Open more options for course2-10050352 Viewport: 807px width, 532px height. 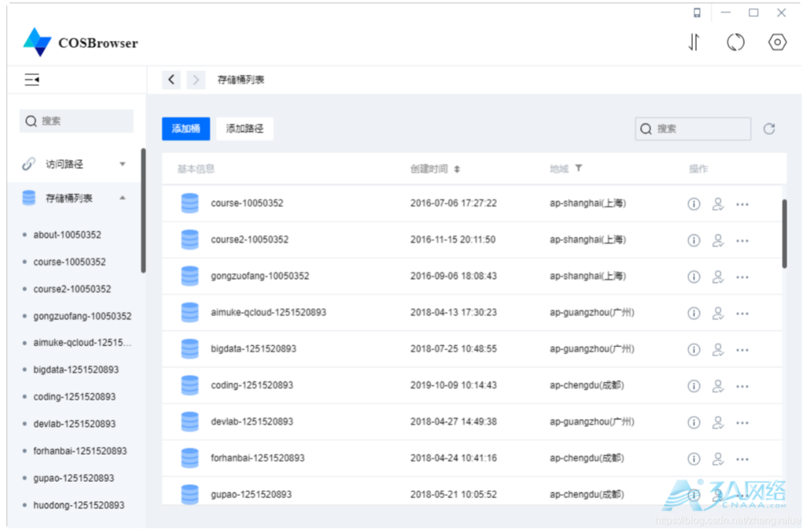[742, 241]
